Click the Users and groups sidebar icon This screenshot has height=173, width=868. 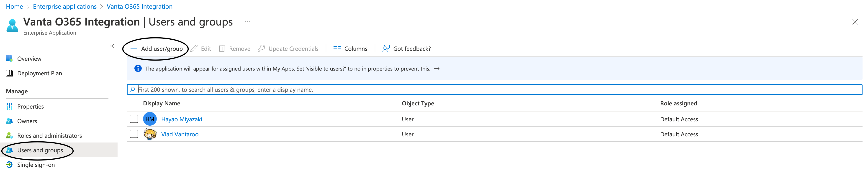pyautogui.click(x=9, y=150)
